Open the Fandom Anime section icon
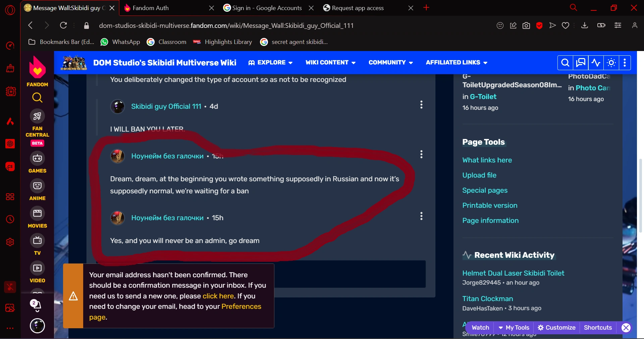The height and width of the screenshot is (339, 644). 37,190
